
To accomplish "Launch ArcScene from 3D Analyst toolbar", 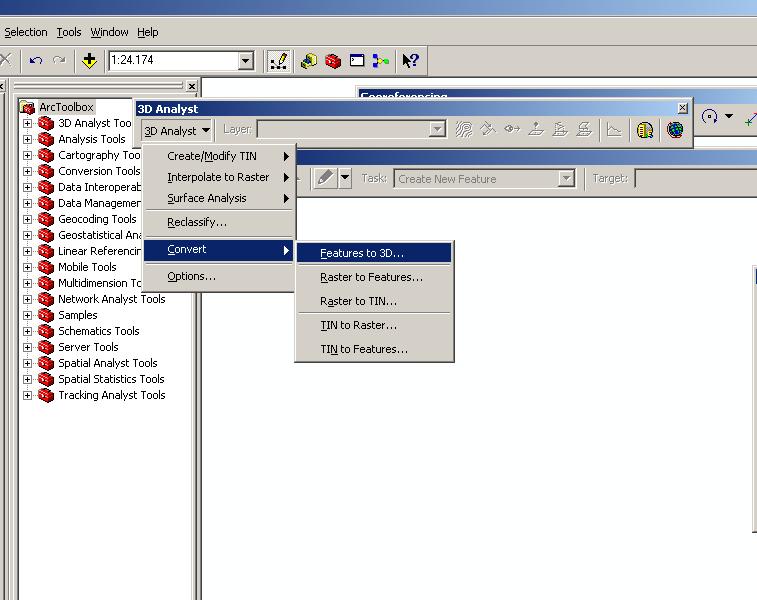I will click(x=645, y=130).
